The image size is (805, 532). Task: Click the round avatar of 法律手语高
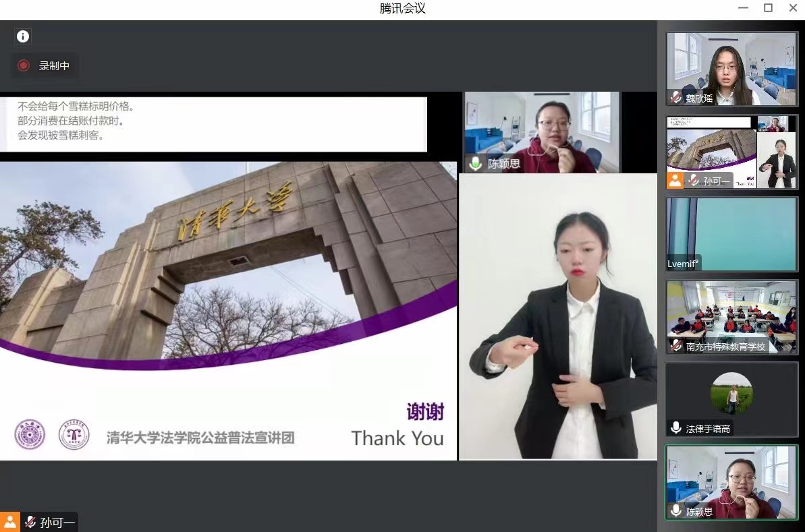731,392
